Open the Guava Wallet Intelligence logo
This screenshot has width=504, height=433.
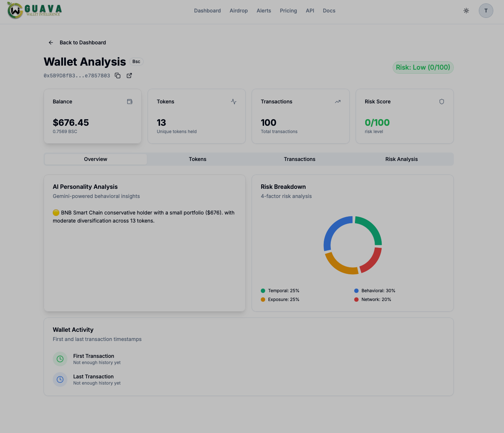pos(34,11)
